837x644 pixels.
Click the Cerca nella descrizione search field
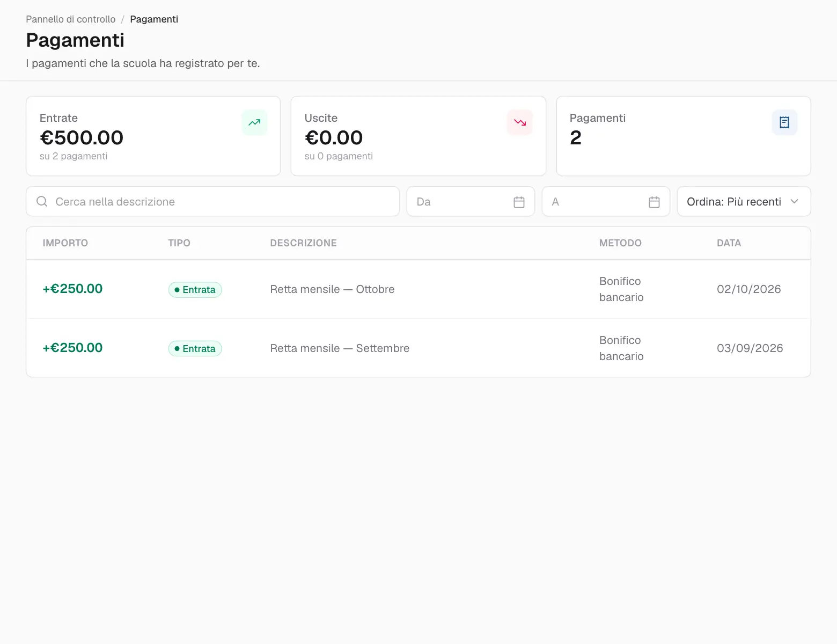(213, 202)
